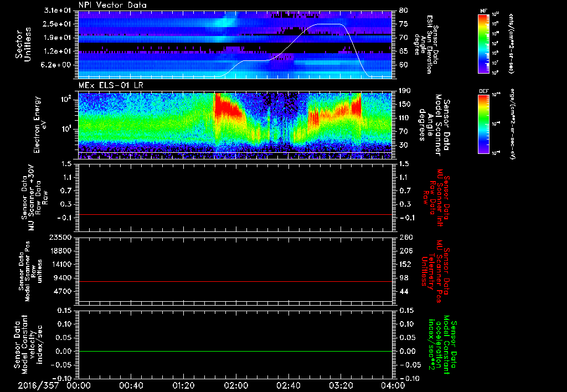This screenshot has width=567, height=392.
Task: Click the 3.1e+01 sector tick label
Action: [x=59, y=11]
